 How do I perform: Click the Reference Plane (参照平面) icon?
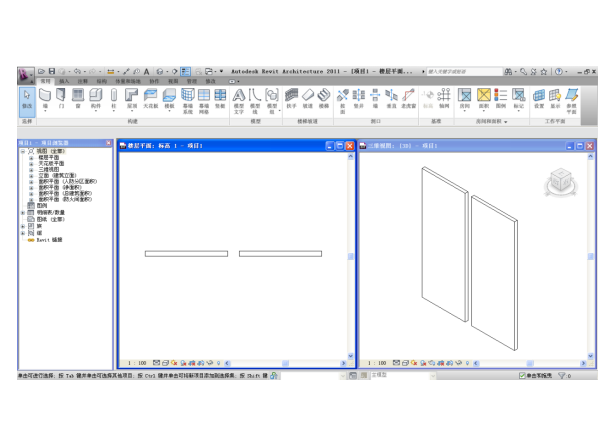click(x=571, y=98)
